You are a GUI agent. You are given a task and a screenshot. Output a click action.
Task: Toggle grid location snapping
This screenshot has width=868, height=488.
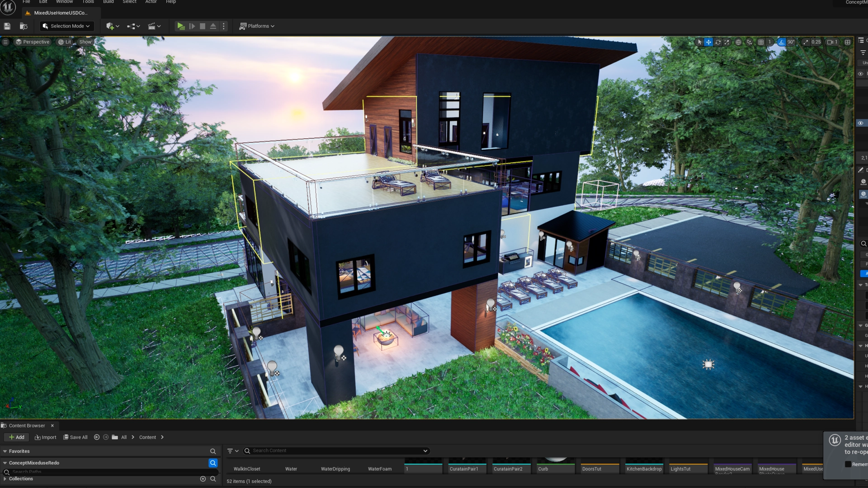pyautogui.click(x=761, y=42)
